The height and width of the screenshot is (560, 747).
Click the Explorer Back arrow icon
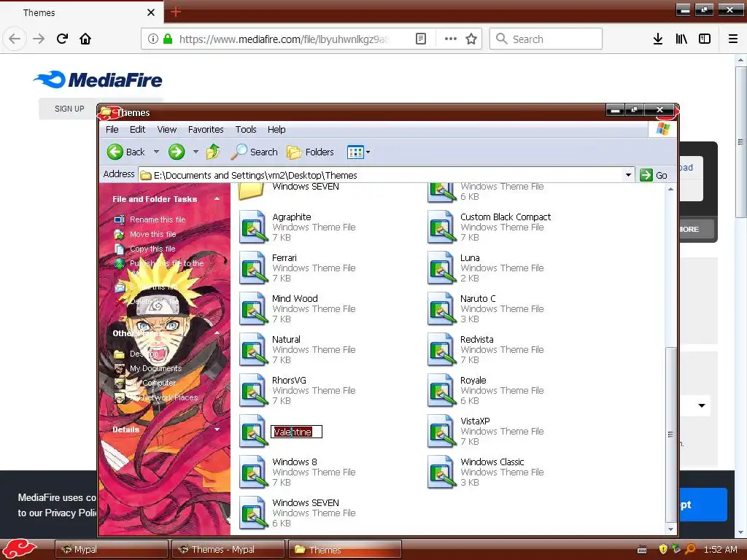coord(115,152)
